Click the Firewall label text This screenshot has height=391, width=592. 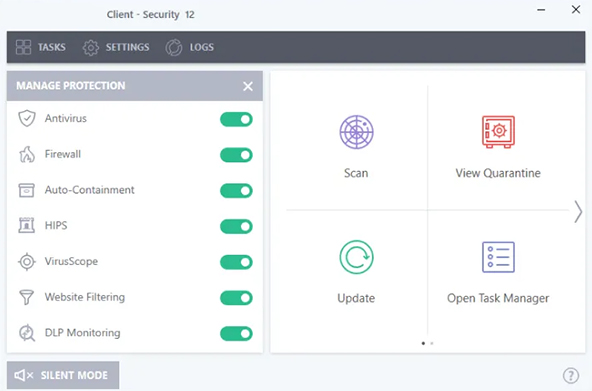pos(63,154)
